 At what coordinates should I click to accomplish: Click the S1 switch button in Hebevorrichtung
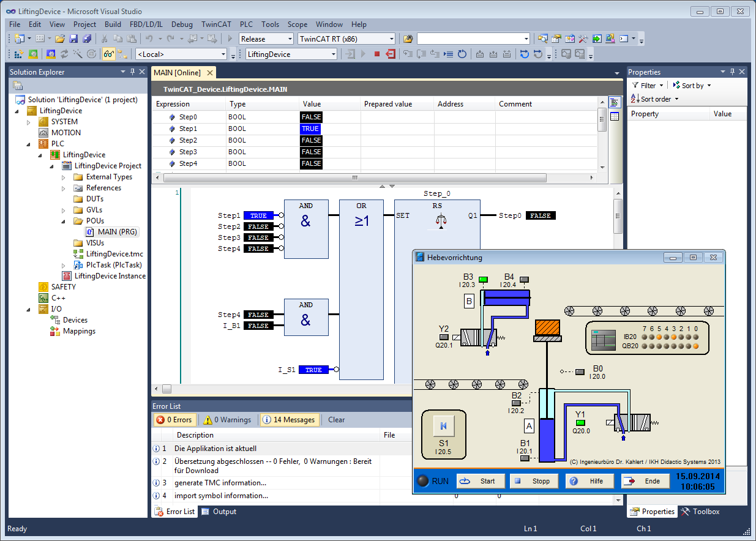pyautogui.click(x=444, y=426)
